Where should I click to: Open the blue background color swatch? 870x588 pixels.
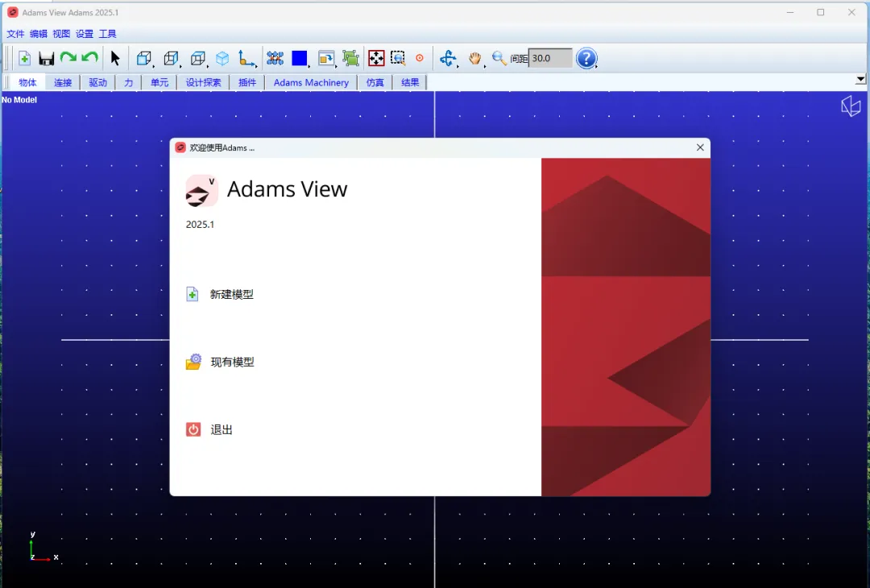(x=300, y=58)
